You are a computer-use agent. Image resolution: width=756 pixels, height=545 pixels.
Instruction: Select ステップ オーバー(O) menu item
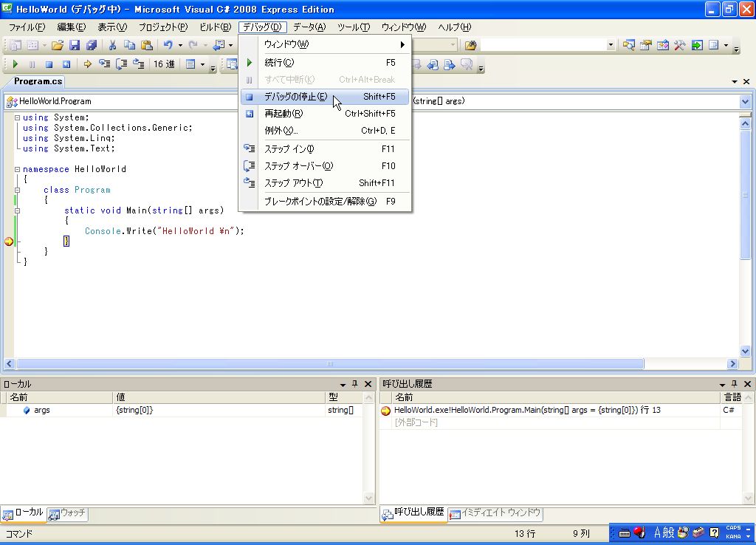click(x=325, y=166)
